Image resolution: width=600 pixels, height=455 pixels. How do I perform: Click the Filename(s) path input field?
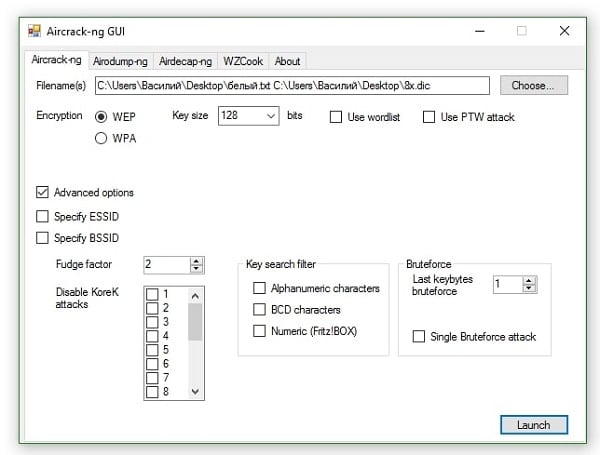pyautogui.click(x=292, y=86)
